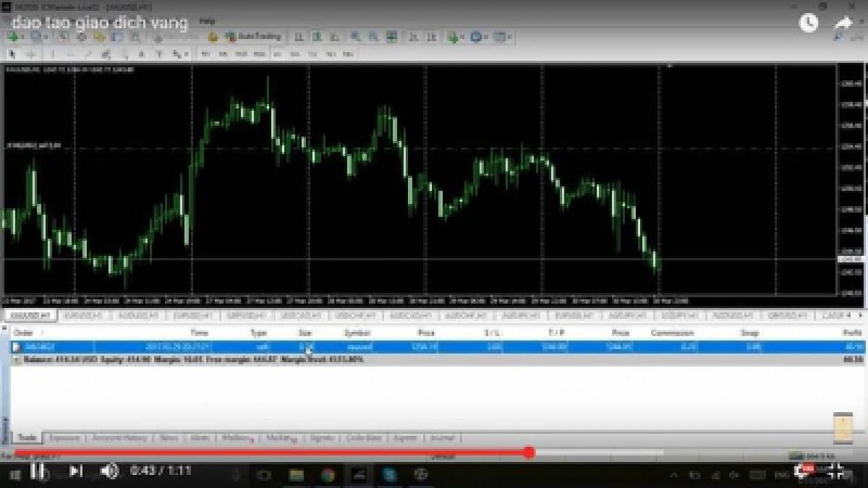The height and width of the screenshot is (488, 868).
Task: Share the video via arrow icon
Action: click(x=844, y=23)
